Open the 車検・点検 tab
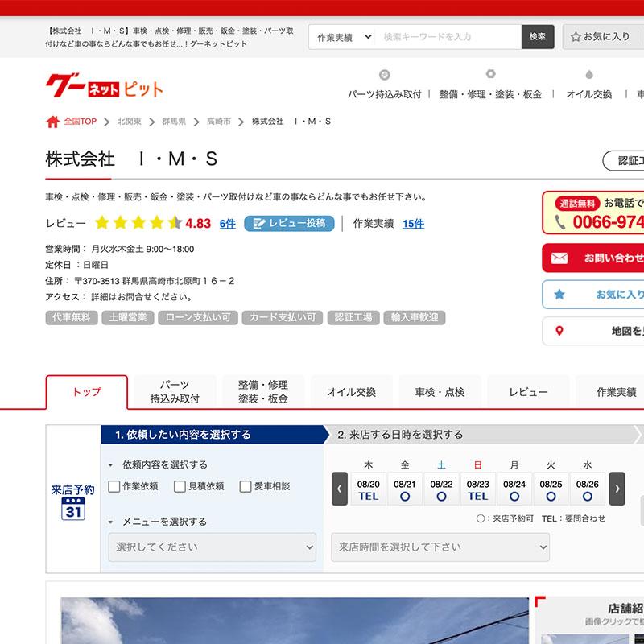This screenshot has width=644, height=644. click(440, 392)
